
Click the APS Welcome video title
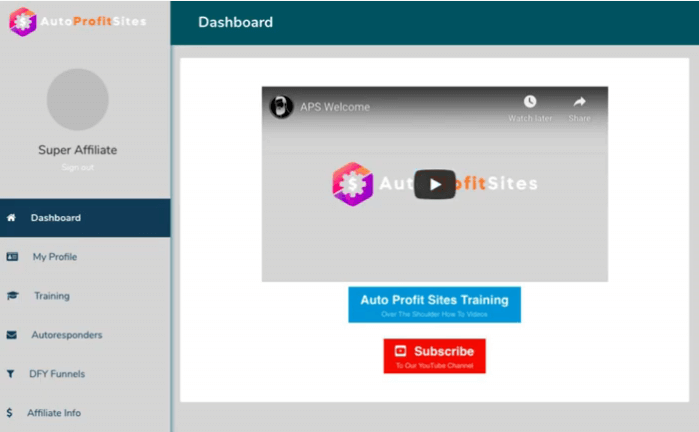(x=335, y=107)
